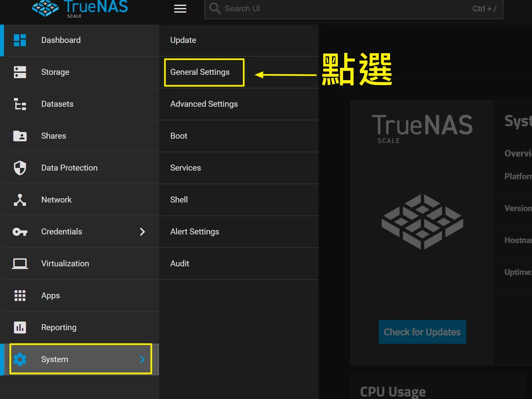Click the TrueNAS SCALE logo
This screenshot has height=399, width=532.
pos(80,9)
